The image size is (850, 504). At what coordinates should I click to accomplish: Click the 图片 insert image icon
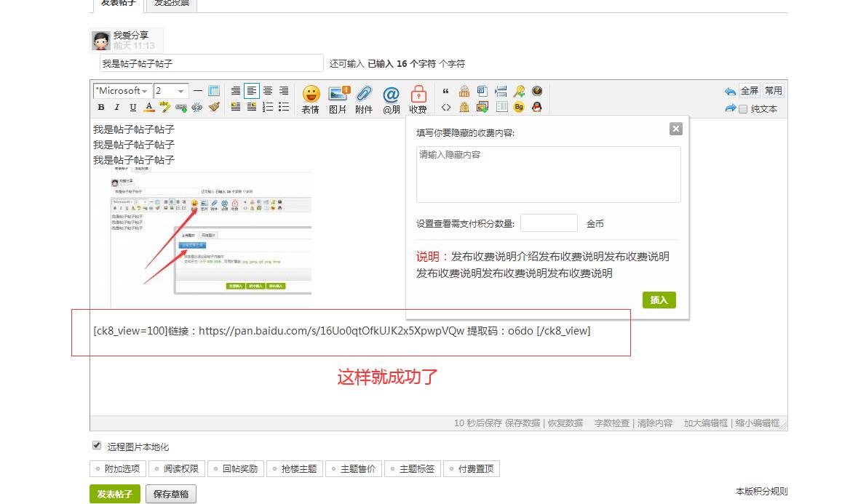coord(338,99)
